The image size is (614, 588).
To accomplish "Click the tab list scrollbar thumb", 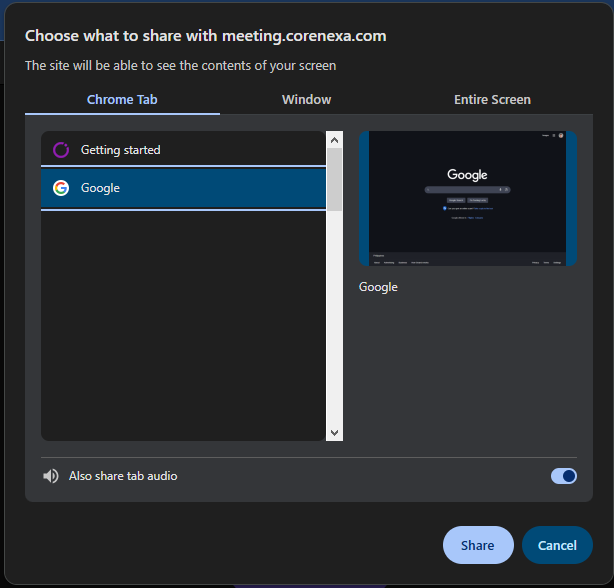I will click(x=334, y=180).
